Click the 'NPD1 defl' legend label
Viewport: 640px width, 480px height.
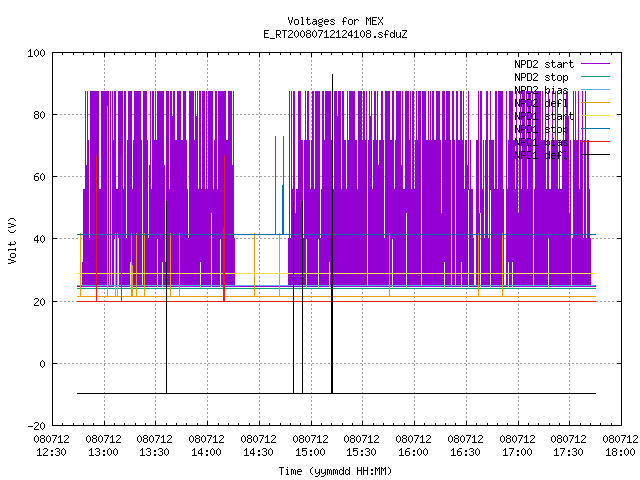(x=541, y=156)
